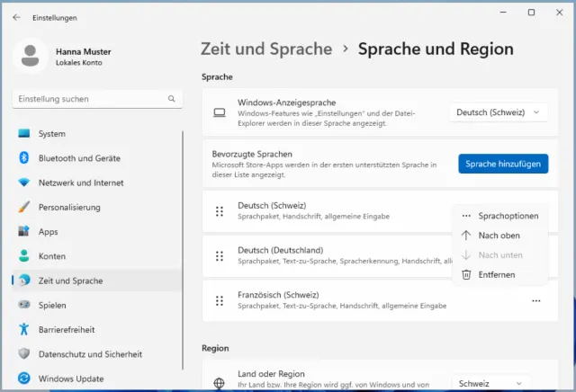Viewport: 576px width, 392px height.
Task: Click the back arrow in Einstellungen
Action: pyautogui.click(x=16, y=17)
